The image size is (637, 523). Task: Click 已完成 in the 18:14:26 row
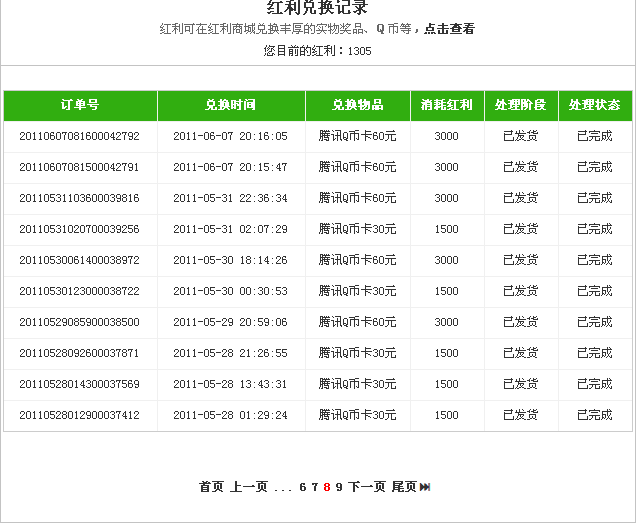click(594, 260)
